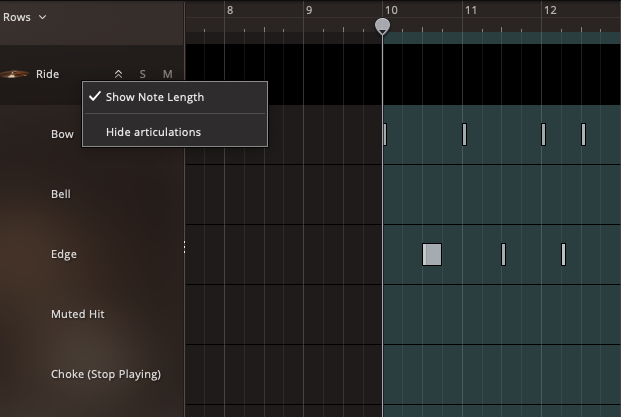This screenshot has height=417, width=621.
Task: Solo the Ride track
Action: pos(143,74)
